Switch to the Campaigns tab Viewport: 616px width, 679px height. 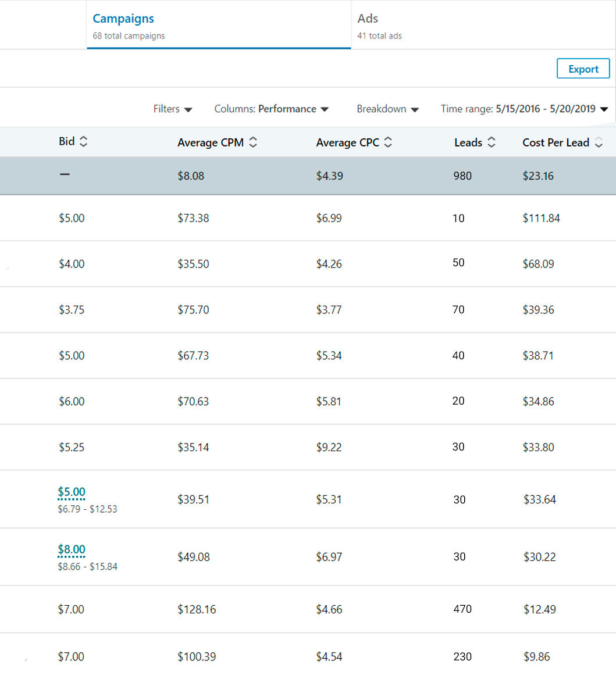click(219, 25)
